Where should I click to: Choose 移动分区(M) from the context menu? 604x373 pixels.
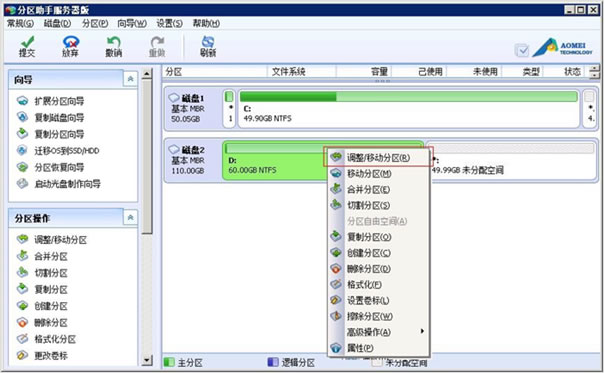coord(378,173)
